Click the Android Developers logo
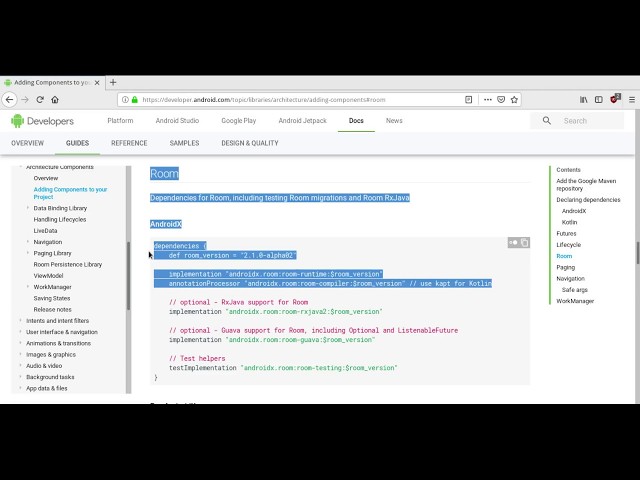 [x=42, y=121]
